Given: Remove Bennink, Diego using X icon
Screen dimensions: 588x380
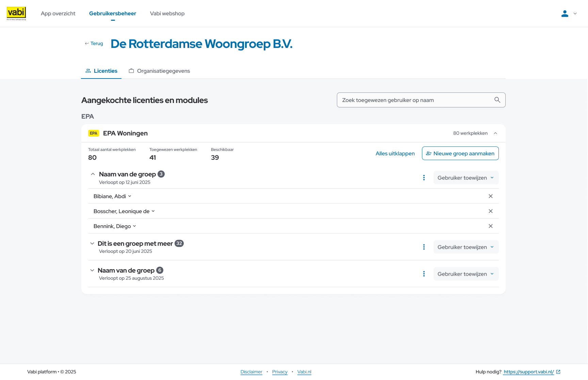Looking at the screenshot, I should pyautogui.click(x=491, y=226).
